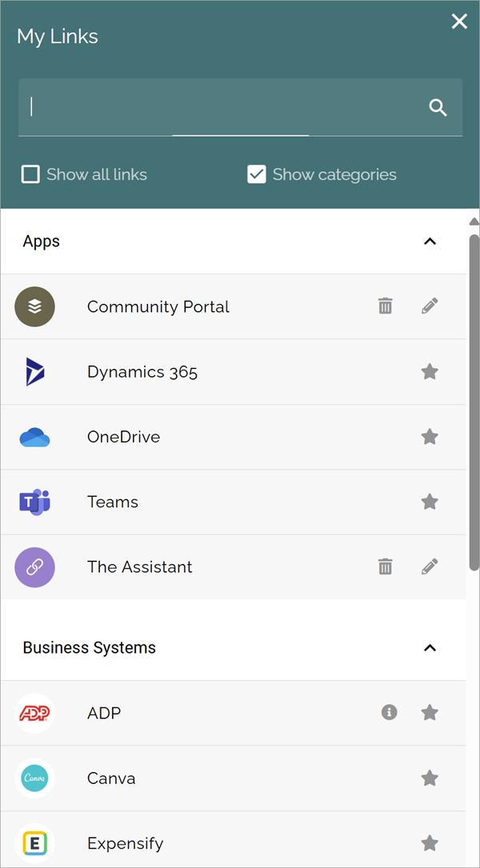The height and width of the screenshot is (868, 480).
Task: Click the Expensify logo icon
Action: (x=35, y=843)
